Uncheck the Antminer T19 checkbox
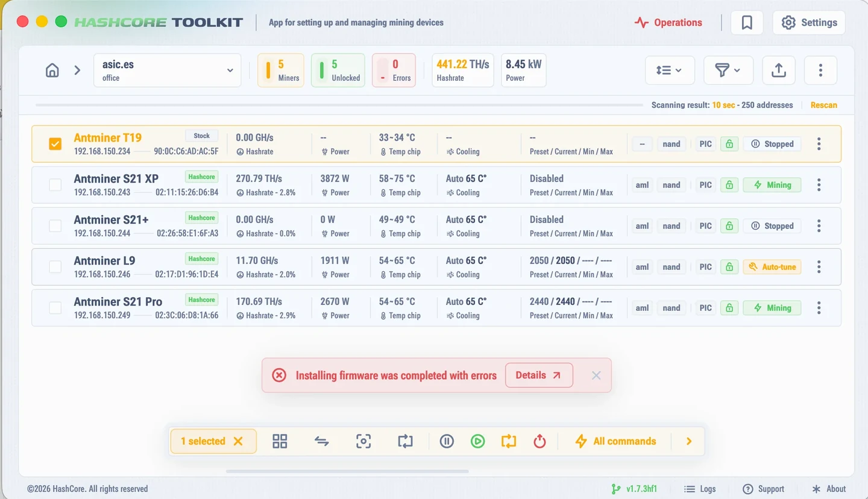 click(55, 144)
